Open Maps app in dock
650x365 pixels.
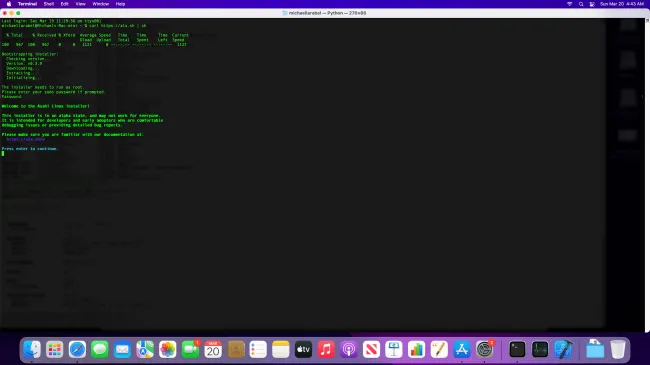click(x=145, y=349)
